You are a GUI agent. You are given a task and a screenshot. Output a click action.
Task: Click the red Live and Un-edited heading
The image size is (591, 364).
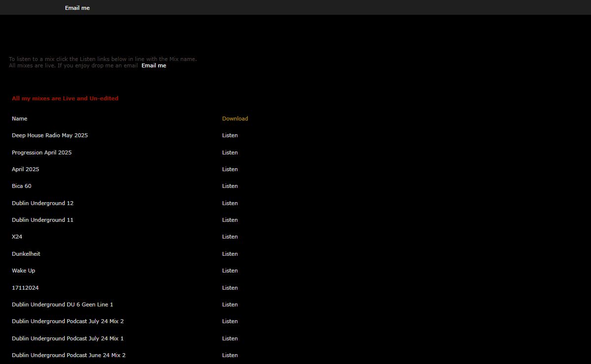(65, 98)
